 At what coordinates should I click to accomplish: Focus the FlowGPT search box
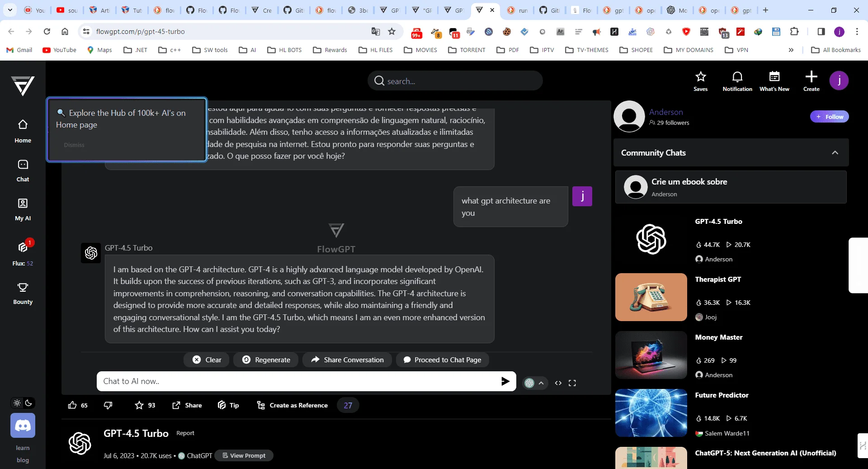click(x=455, y=81)
